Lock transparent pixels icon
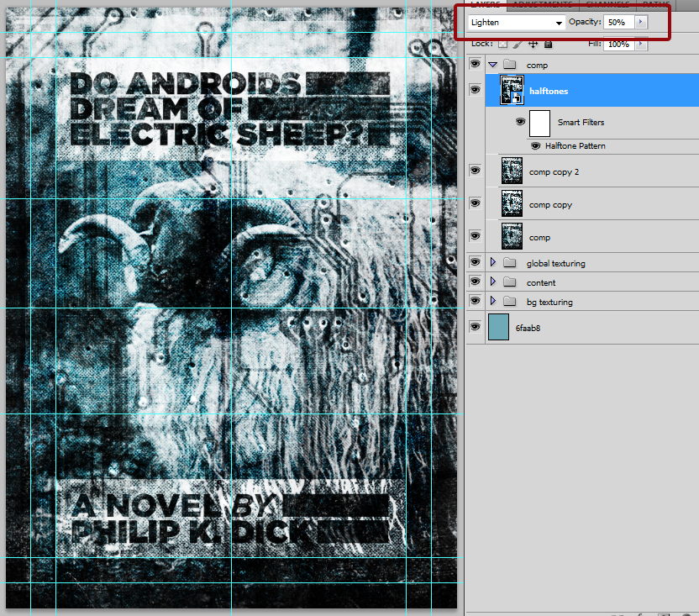This screenshot has width=699, height=616. coord(503,44)
